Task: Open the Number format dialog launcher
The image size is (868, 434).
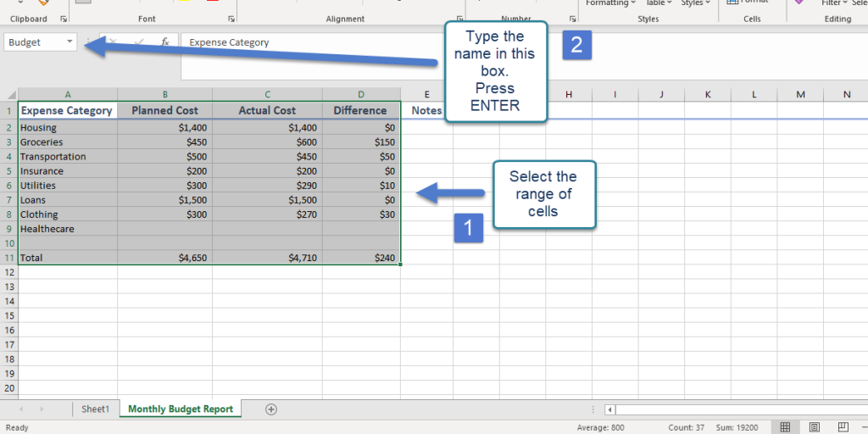Action: pos(572,19)
